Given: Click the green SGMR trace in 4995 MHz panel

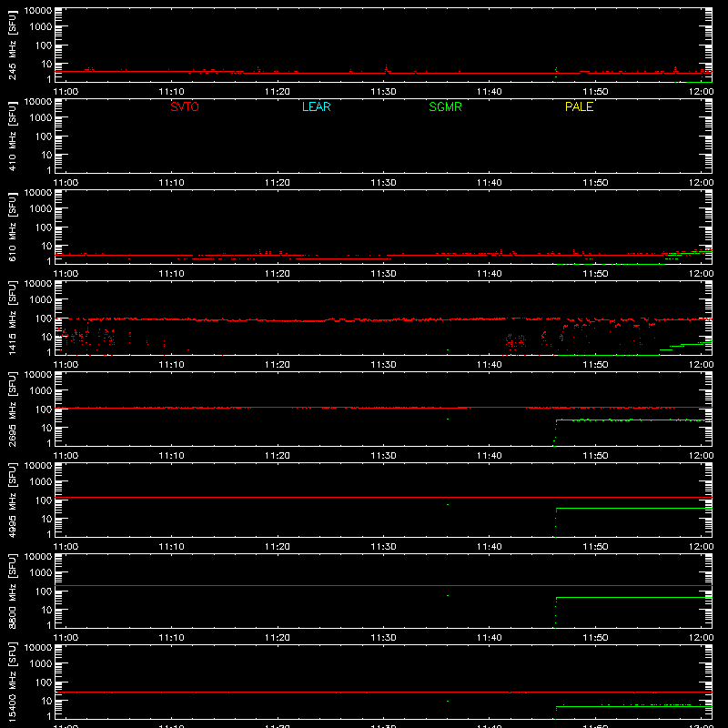Looking at the screenshot, I should [x=633, y=509].
